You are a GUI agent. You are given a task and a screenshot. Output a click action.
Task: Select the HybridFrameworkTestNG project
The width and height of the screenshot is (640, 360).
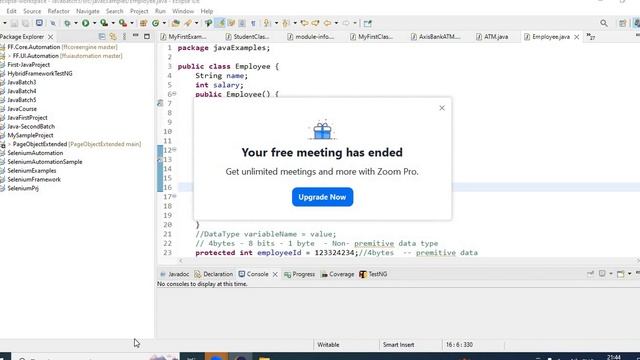(40, 73)
